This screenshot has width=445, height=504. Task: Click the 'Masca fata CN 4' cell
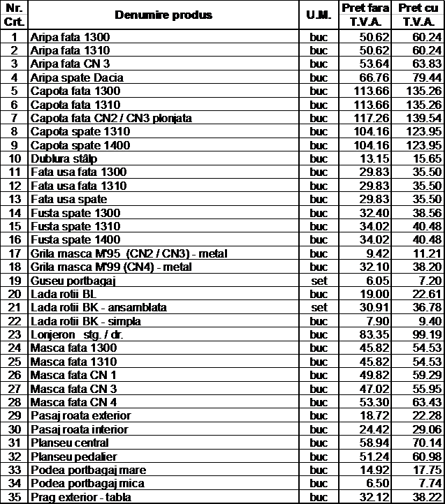click(163, 402)
